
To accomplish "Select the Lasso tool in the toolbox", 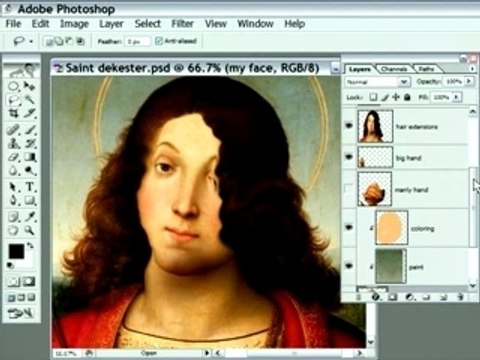I will click(14, 100).
